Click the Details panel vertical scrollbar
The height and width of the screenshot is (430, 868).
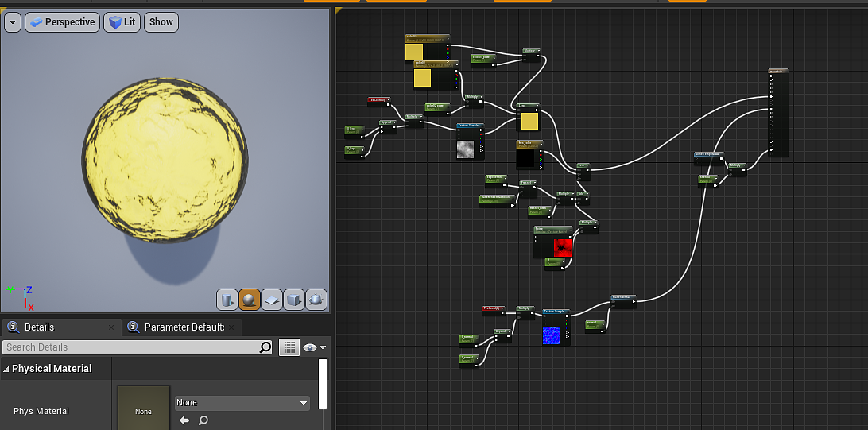[x=323, y=384]
